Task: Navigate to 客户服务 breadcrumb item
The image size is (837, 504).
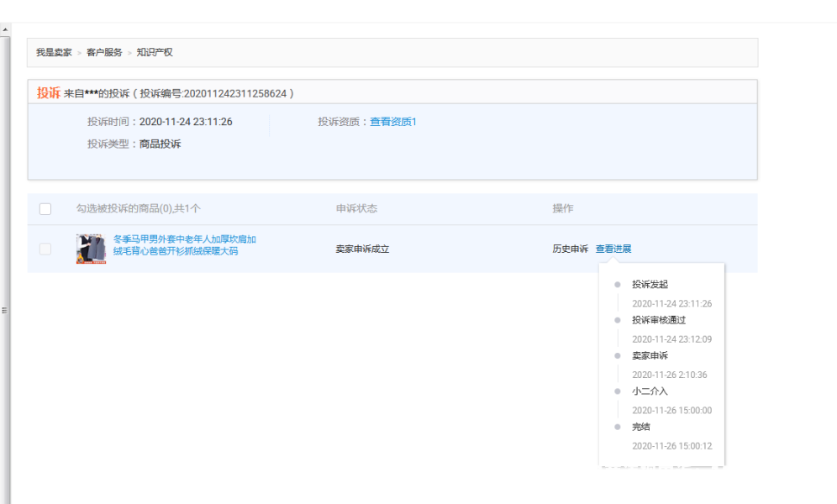Action: [x=104, y=52]
